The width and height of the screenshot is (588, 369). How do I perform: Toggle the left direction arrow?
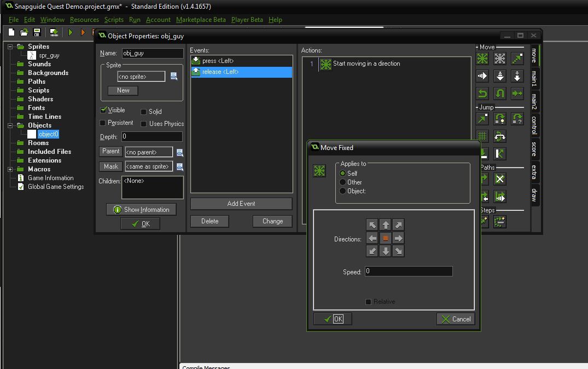(372, 238)
